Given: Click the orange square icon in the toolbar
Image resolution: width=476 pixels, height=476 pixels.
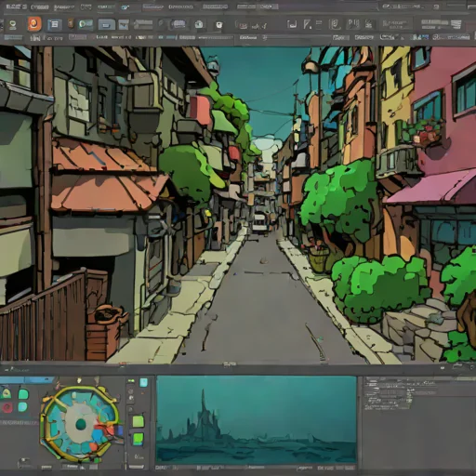Looking at the screenshot, I should coord(34,24).
